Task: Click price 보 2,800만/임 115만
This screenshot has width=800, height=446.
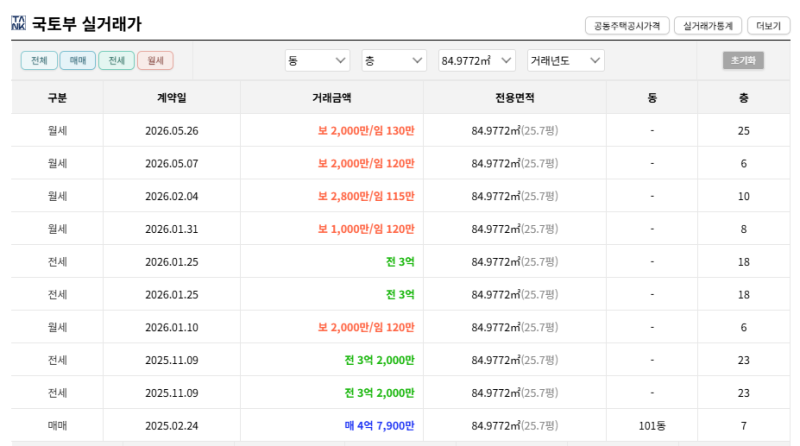Action: coord(366,196)
